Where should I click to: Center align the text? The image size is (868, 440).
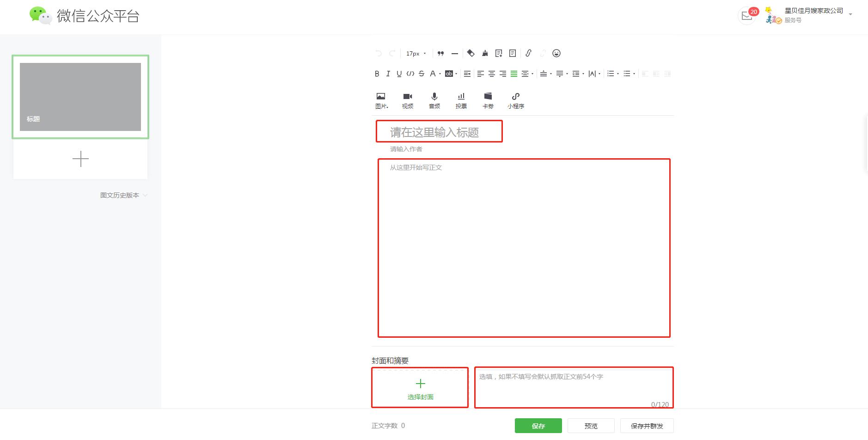click(x=492, y=74)
